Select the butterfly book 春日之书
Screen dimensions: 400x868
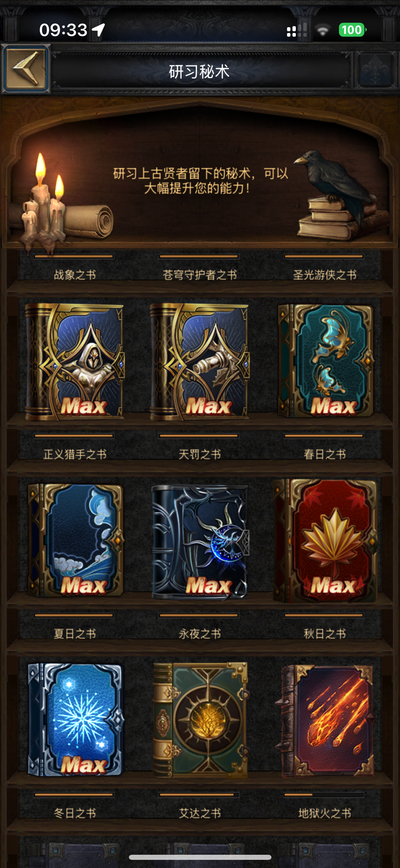325,361
